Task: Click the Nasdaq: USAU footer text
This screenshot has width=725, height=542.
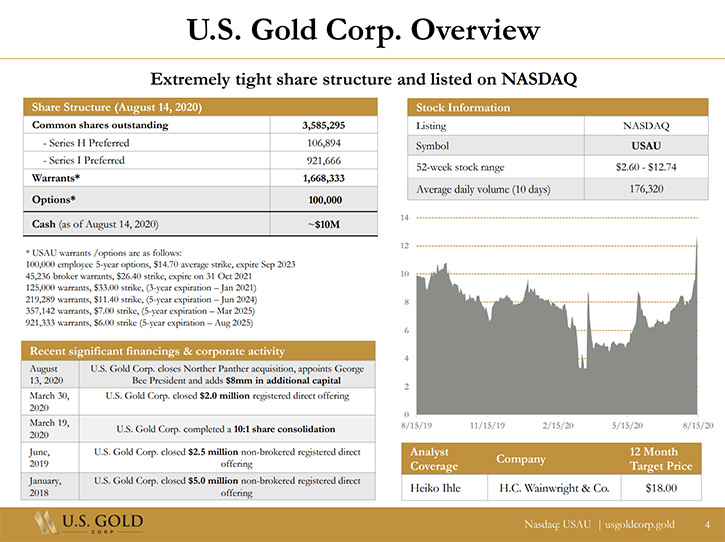Action: [x=558, y=524]
